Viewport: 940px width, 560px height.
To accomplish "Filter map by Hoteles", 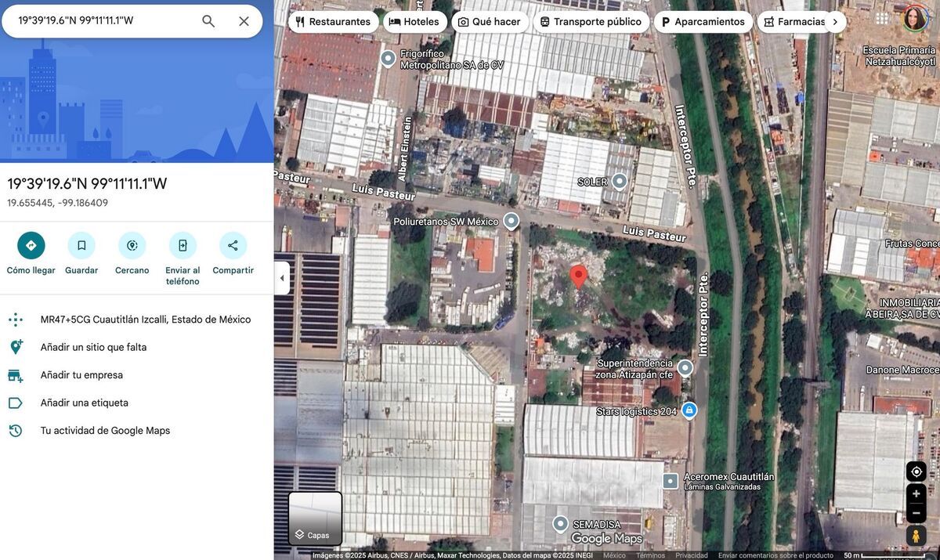I will 414,22.
